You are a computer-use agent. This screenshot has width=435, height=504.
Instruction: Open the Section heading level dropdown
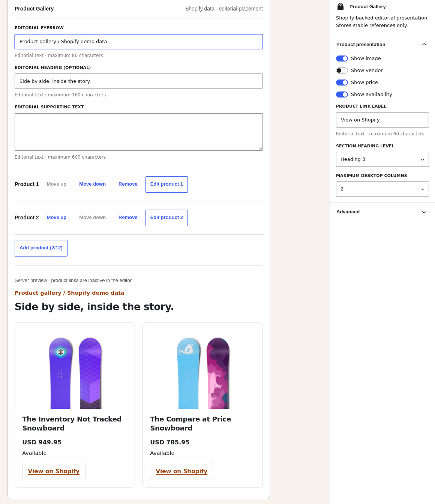[382, 159]
